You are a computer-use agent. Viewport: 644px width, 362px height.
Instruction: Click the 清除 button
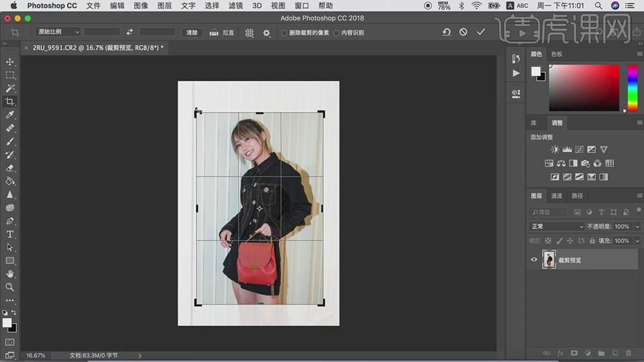(x=192, y=32)
